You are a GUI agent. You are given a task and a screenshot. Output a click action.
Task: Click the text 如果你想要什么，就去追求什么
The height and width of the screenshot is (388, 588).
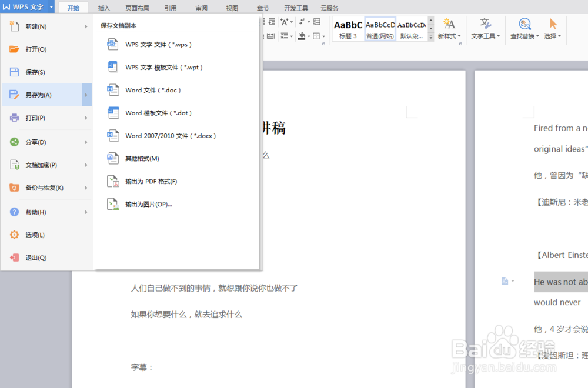pyautogui.click(x=186, y=315)
